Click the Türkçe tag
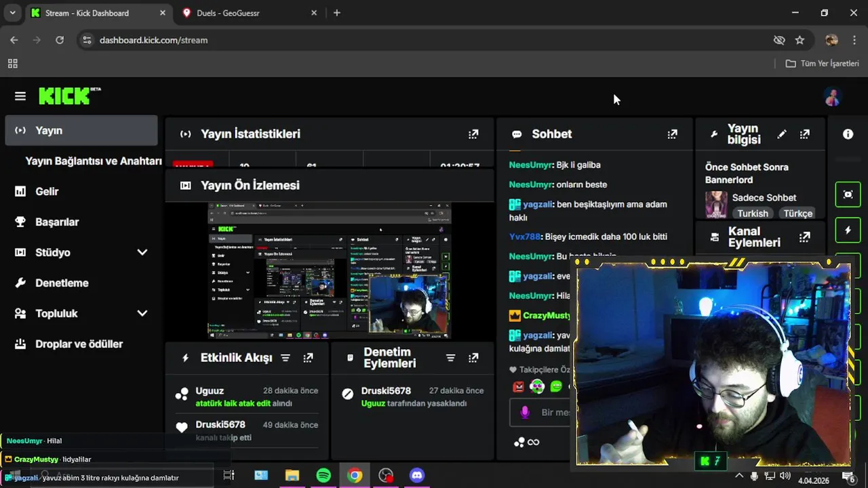This screenshot has height=488, width=868. [x=797, y=213]
